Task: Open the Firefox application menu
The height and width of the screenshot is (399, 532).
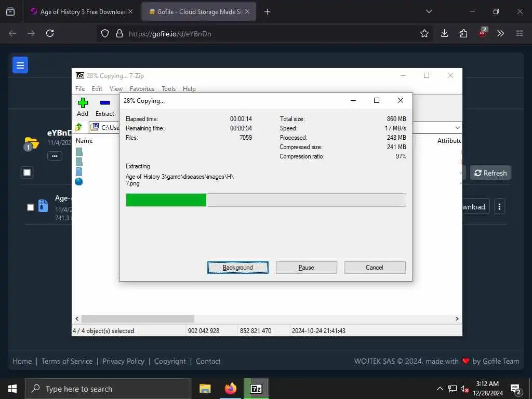Action: click(519, 33)
